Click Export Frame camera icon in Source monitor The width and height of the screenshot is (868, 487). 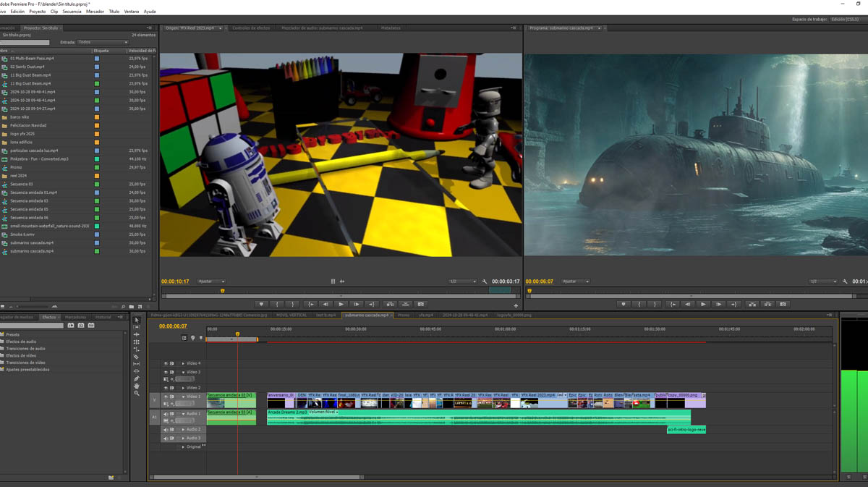tap(421, 304)
